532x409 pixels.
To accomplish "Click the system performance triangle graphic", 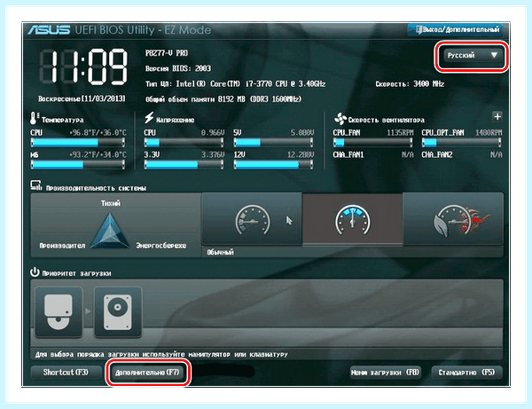I will 110,232.
